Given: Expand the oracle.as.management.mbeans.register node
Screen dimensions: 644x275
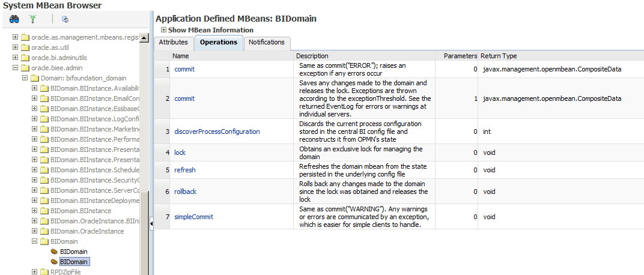Looking at the screenshot, I should coord(16,37).
